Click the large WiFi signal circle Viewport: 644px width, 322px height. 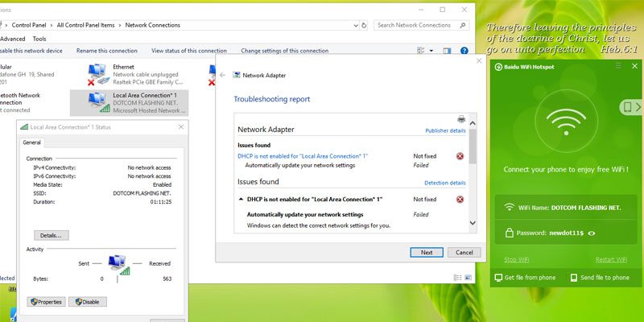pos(566,122)
